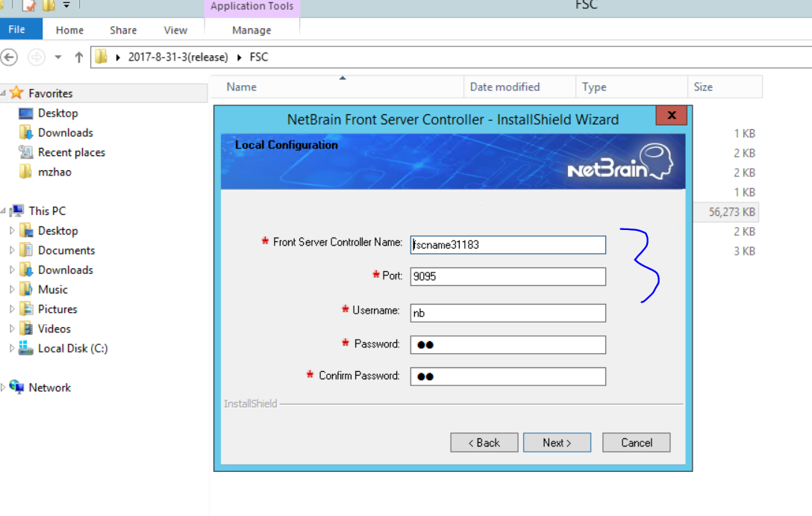Click the Back button in wizard

[x=484, y=442]
